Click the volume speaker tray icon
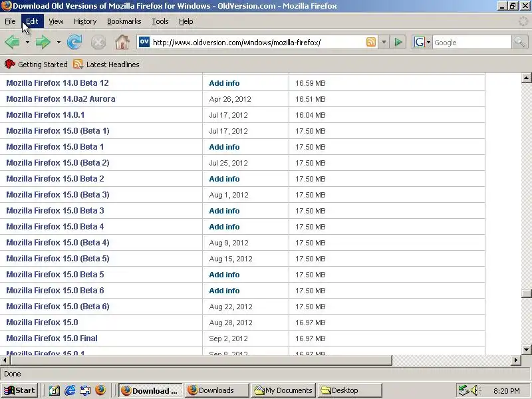532x399 pixels. [x=475, y=390]
